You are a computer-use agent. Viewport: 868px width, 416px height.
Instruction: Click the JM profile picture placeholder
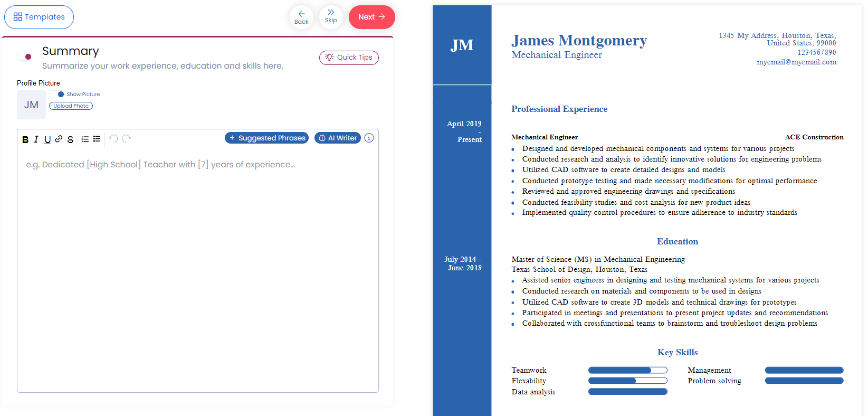[31, 105]
